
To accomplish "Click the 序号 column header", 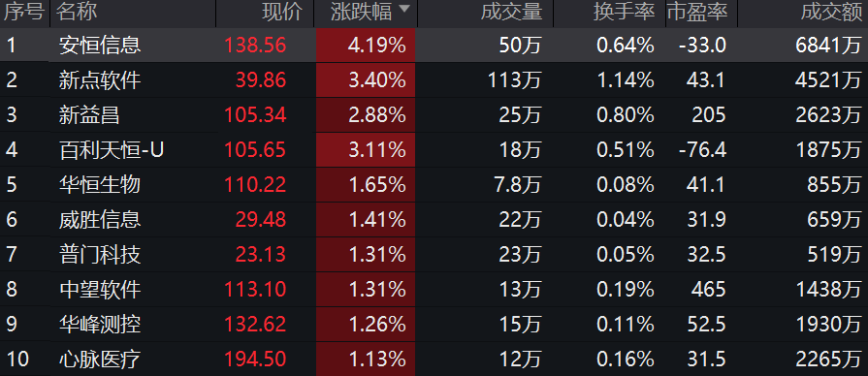I will [x=24, y=13].
